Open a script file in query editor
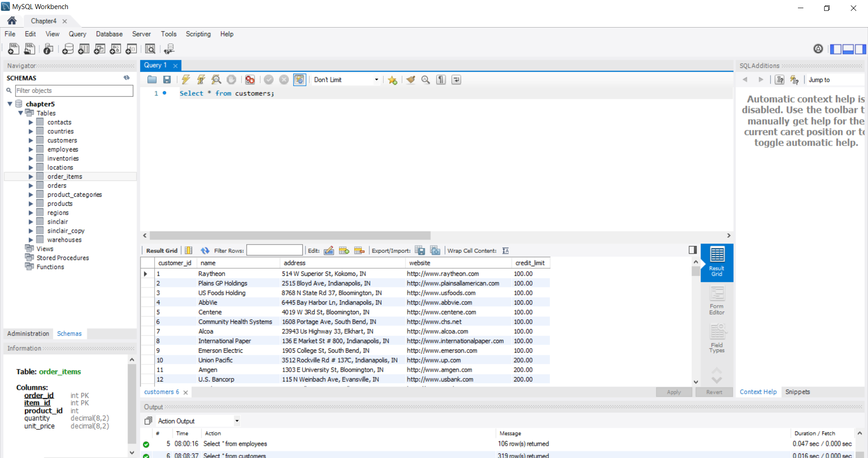 (152, 80)
